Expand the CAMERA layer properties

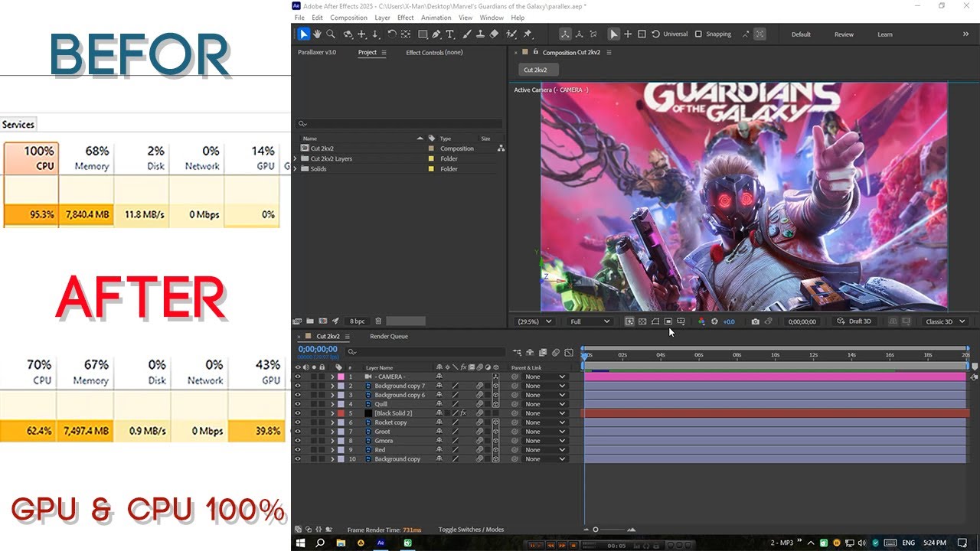(x=332, y=377)
